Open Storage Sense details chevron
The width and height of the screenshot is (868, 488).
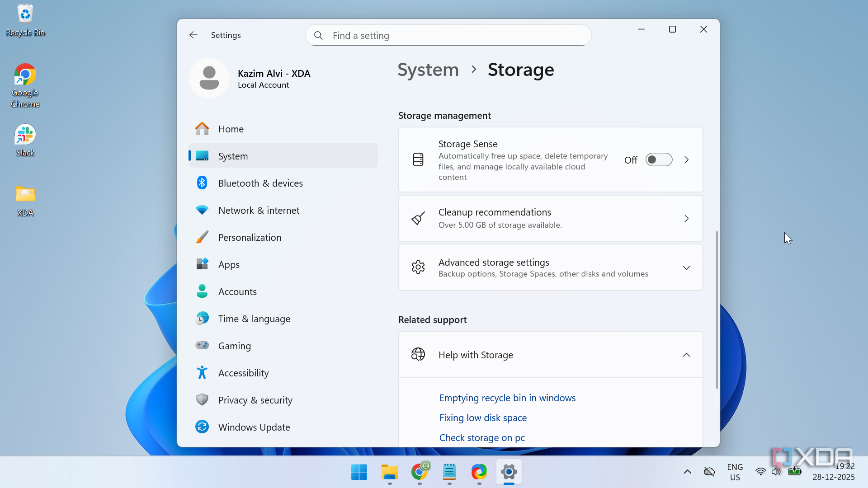point(687,160)
